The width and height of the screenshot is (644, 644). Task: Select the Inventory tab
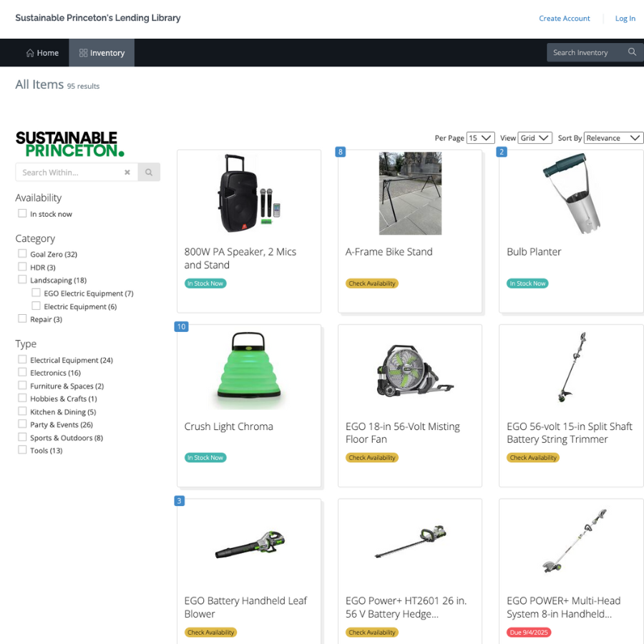coord(102,53)
